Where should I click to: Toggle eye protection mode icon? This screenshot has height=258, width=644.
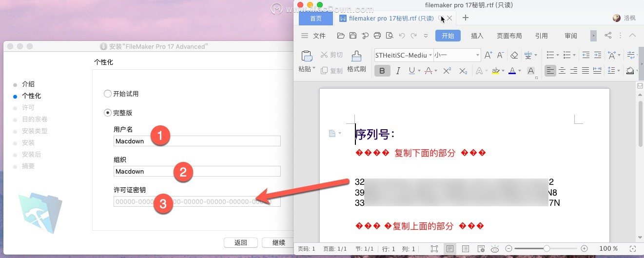coord(495,249)
